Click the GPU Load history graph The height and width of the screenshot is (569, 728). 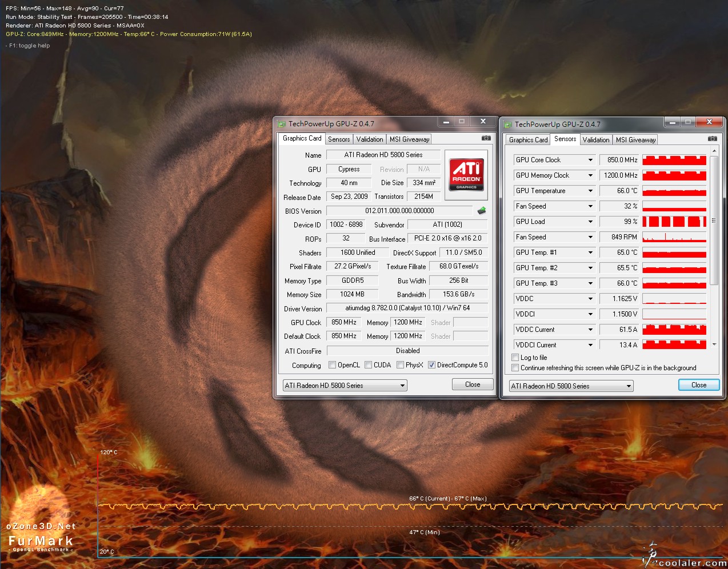coord(674,222)
